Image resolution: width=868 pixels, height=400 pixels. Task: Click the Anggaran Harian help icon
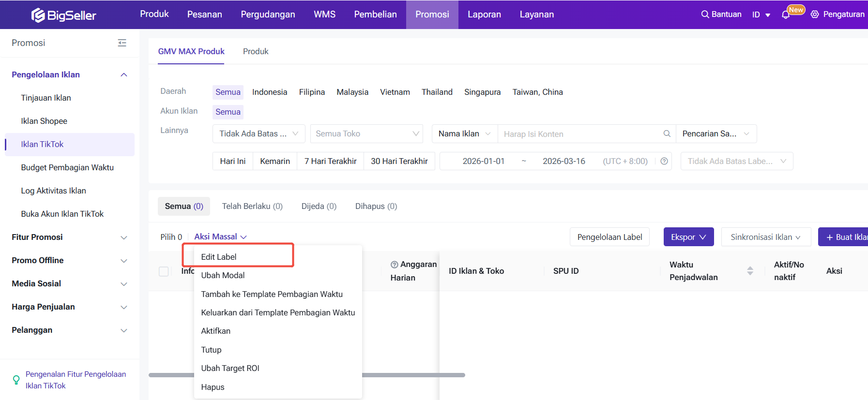pos(394,265)
